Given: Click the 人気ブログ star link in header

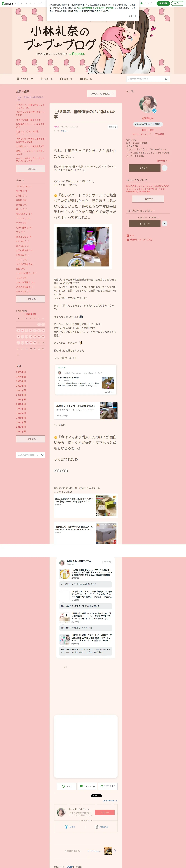Looking at the screenshot, I should (146, 3).
